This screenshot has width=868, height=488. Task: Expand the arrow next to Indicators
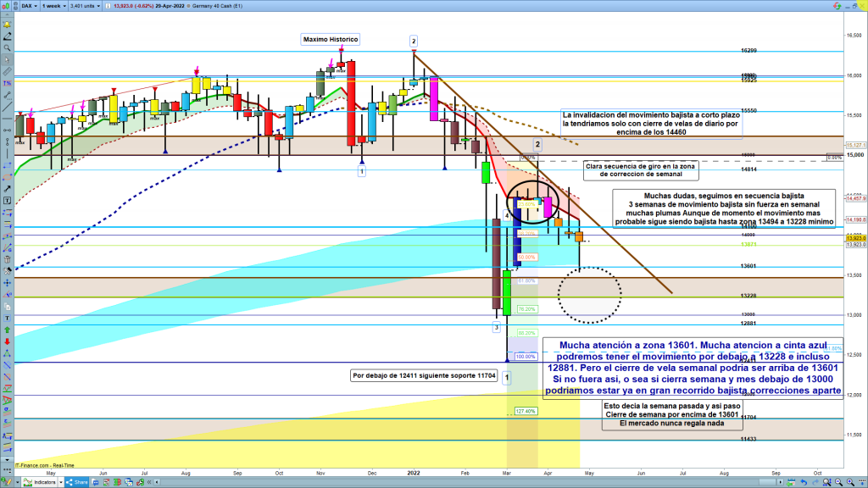pos(61,482)
